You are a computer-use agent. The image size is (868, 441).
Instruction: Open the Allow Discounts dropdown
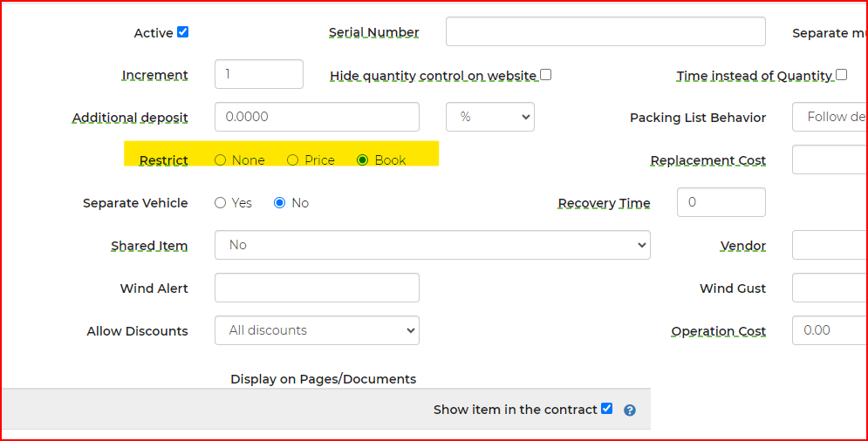point(317,330)
